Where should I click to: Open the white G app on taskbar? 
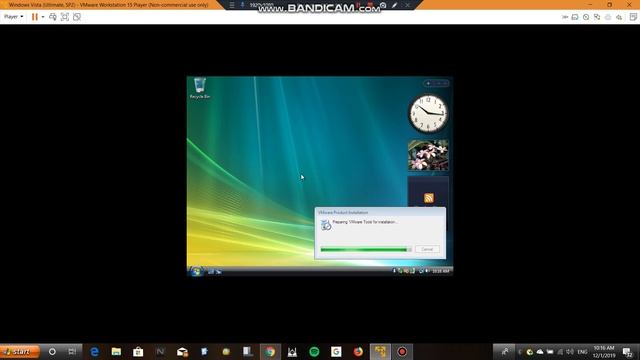pyautogui.click(x=336, y=351)
